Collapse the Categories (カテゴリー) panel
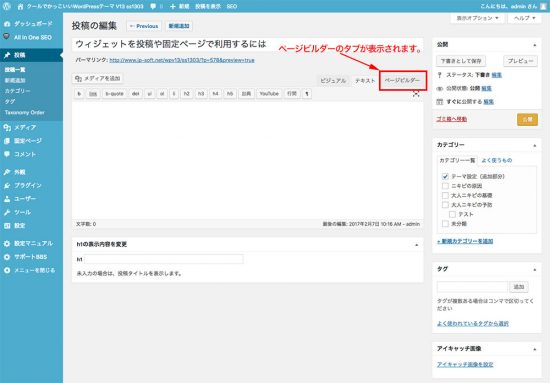Image resolution: width=550 pixels, height=383 pixels. point(535,145)
